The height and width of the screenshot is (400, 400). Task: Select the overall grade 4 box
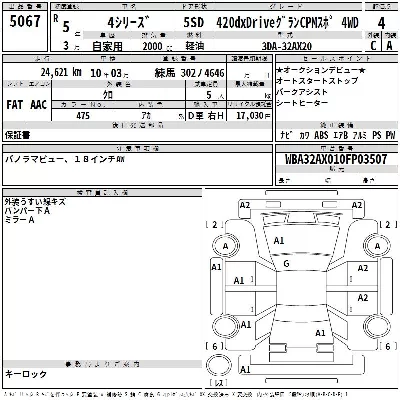coord(381,23)
